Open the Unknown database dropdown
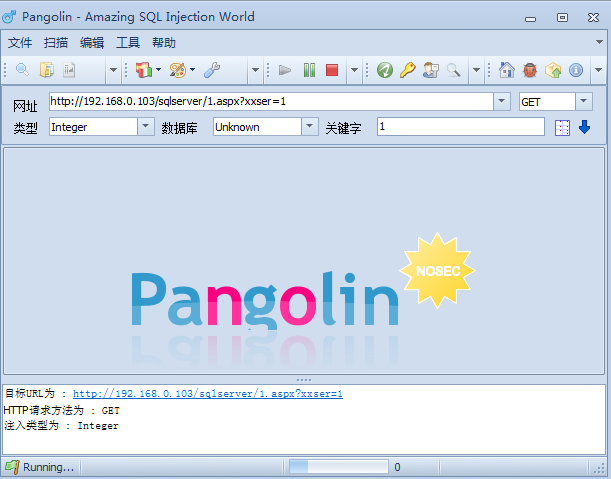Image resolution: width=611 pixels, height=479 pixels. tap(310, 126)
